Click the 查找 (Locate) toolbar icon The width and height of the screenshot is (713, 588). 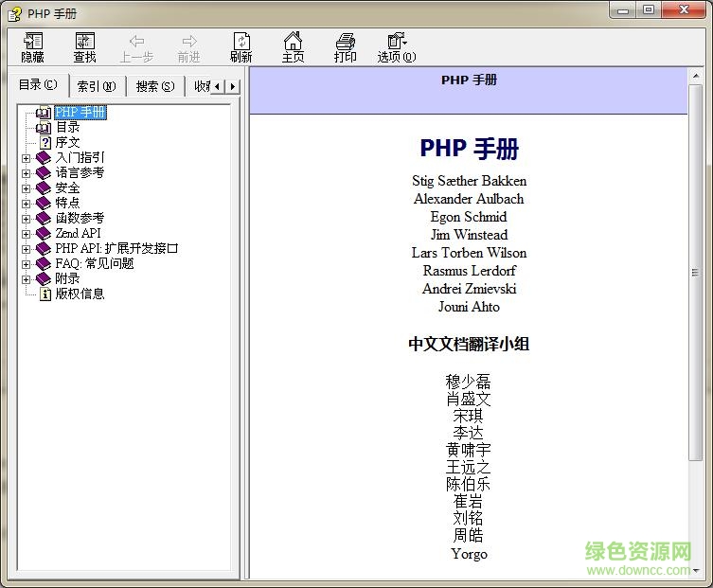click(85, 41)
